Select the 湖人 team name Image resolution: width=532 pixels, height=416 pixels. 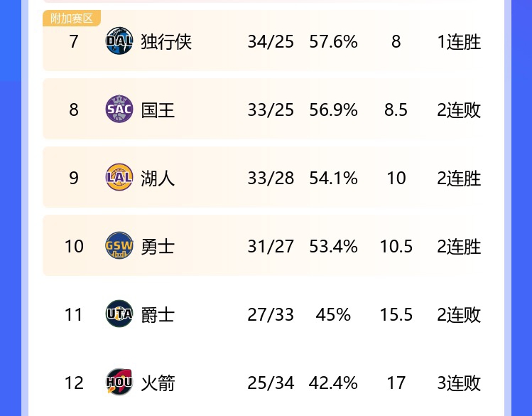(x=158, y=178)
